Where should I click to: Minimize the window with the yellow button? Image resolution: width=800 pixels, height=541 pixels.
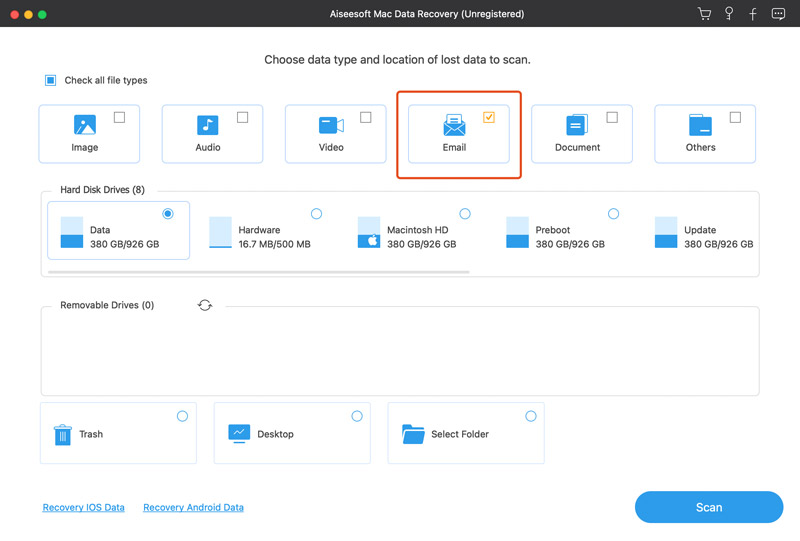pos(29,14)
